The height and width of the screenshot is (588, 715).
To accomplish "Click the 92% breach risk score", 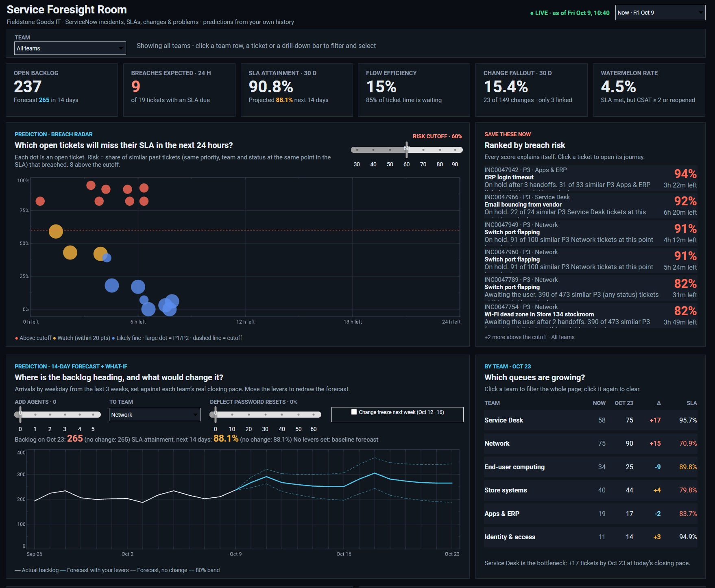I will [x=685, y=201].
